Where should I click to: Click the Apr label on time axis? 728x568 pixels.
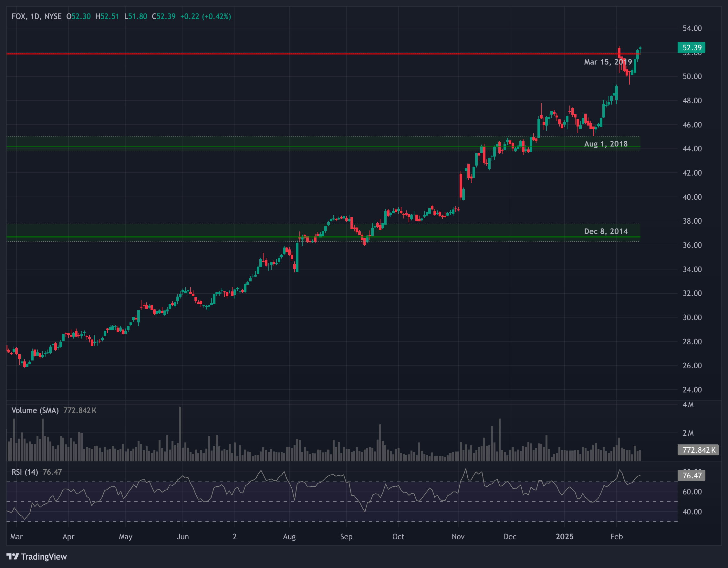(x=68, y=537)
